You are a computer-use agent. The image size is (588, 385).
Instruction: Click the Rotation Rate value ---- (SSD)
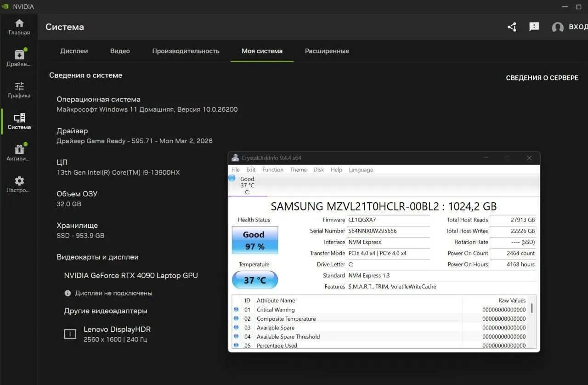tap(513, 242)
